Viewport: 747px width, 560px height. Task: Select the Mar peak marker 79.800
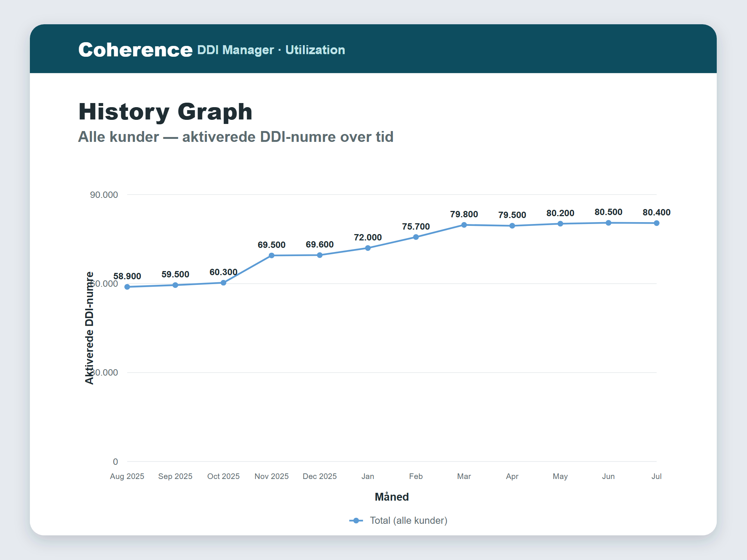tap(464, 225)
